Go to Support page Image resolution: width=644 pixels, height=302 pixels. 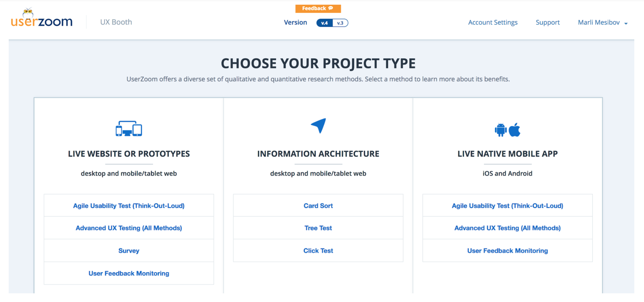pos(547,22)
